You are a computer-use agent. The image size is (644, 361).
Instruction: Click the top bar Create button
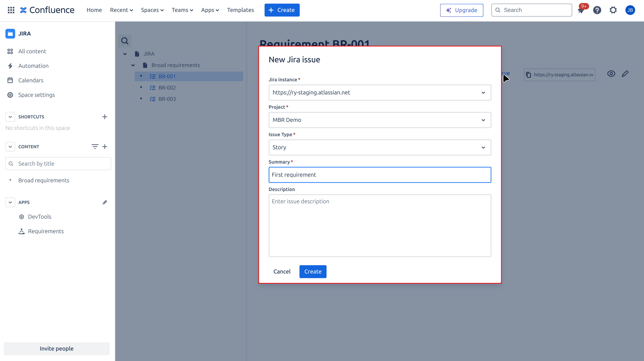(282, 10)
